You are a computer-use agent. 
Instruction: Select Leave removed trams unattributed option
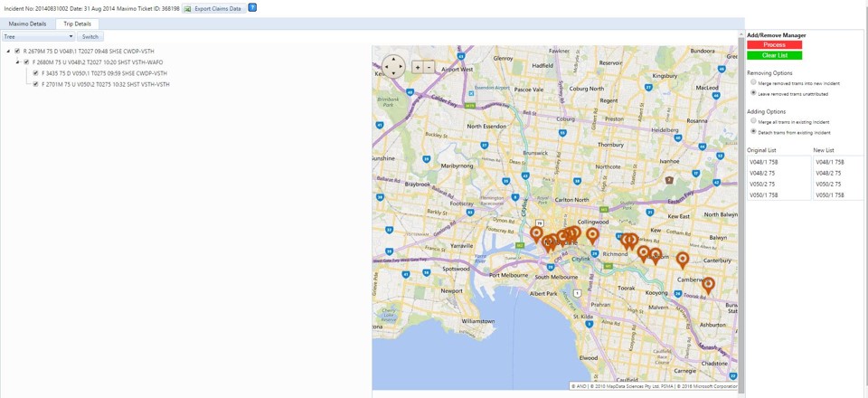[753, 93]
